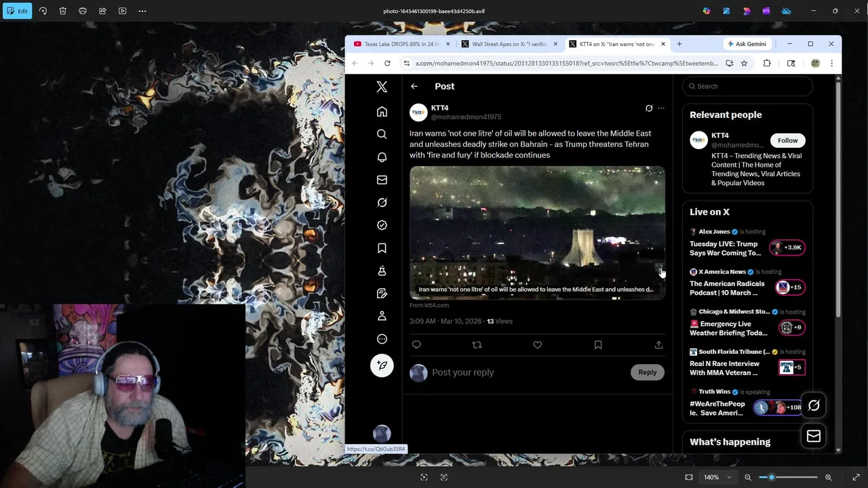This screenshot has height=488, width=868.
Task: Click the zoom out magnifier icon
Action: pyautogui.click(x=748, y=477)
